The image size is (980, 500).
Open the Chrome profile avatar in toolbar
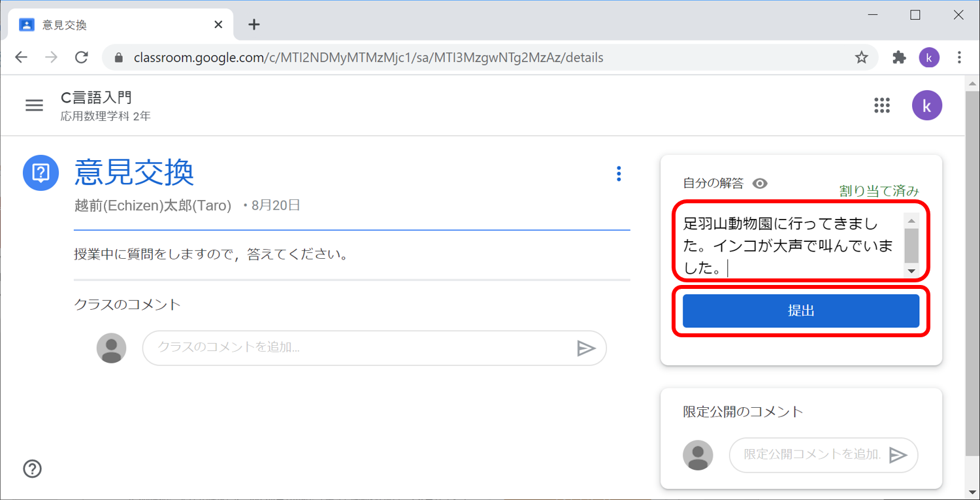pyautogui.click(x=929, y=58)
